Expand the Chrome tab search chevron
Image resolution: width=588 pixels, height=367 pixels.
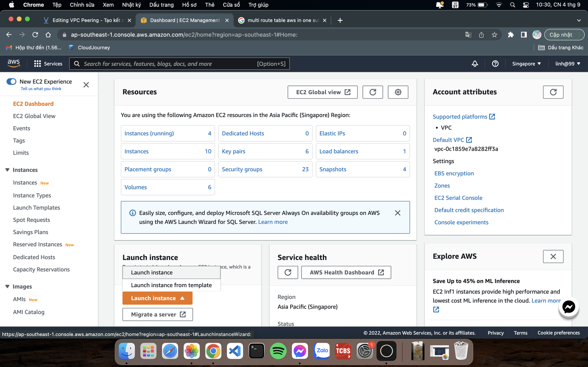pyautogui.click(x=579, y=20)
